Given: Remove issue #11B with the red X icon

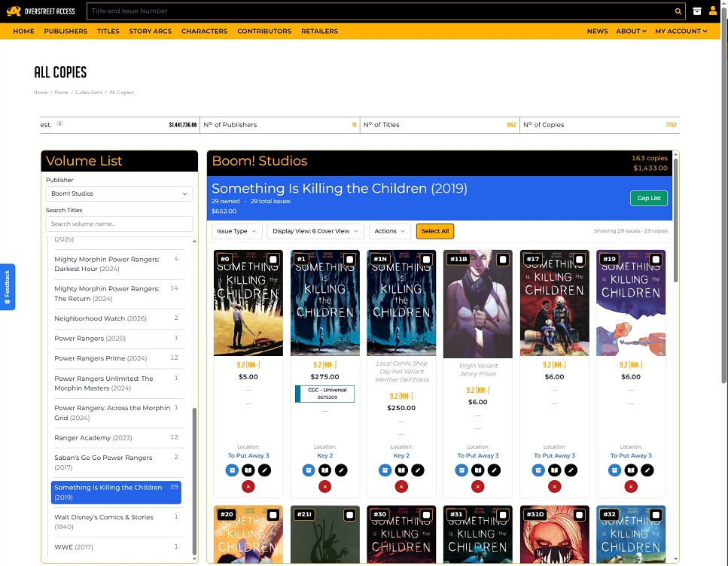Looking at the screenshot, I should point(478,487).
